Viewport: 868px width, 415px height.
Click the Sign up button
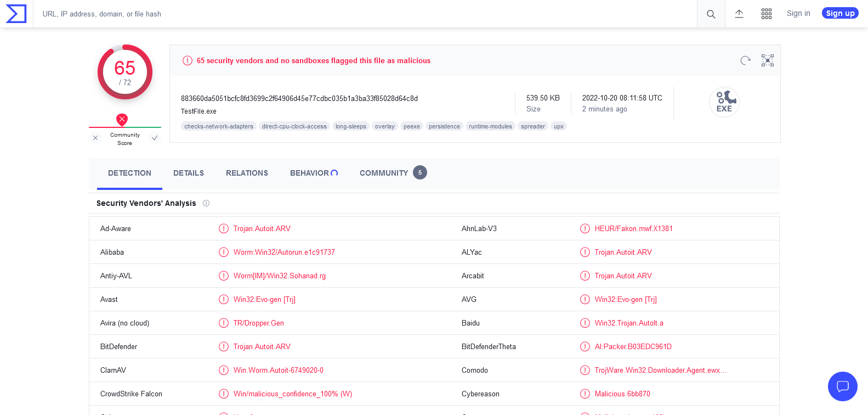point(840,13)
